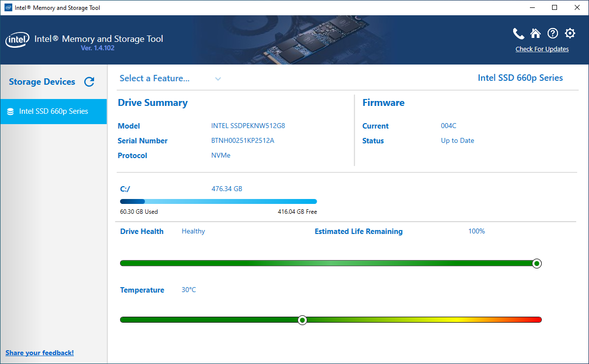
Task: Open the Select a Feature combo box
Action: pyautogui.click(x=170, y=78)
